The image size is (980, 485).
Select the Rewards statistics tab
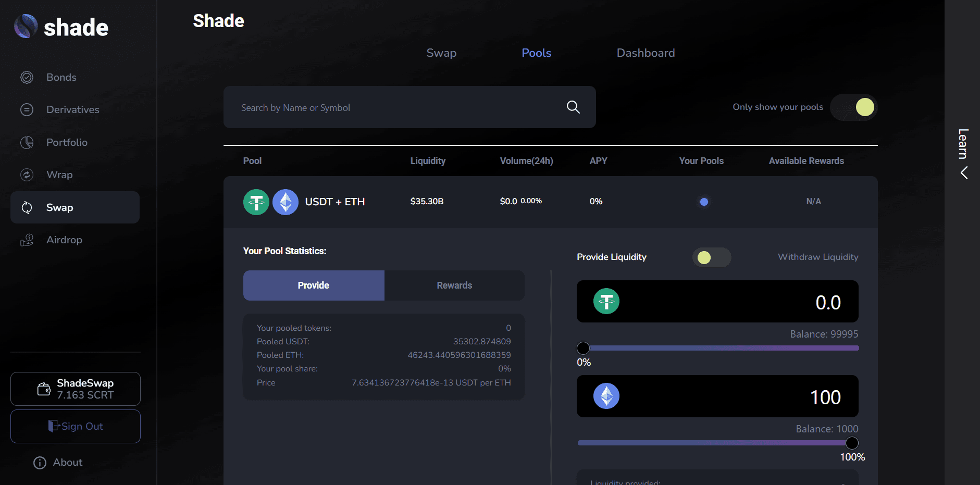coord(454,285)
